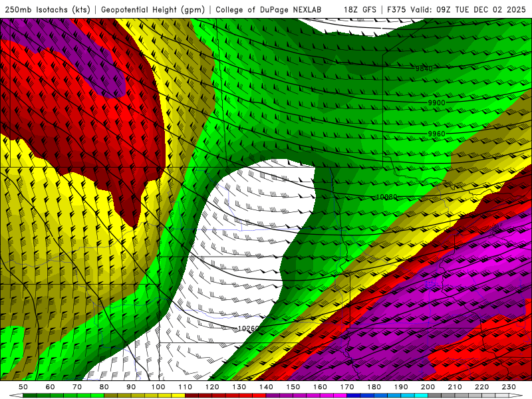Click the 220 value on the color scale
The image size is (532, 399).
[x=481, y=387]
